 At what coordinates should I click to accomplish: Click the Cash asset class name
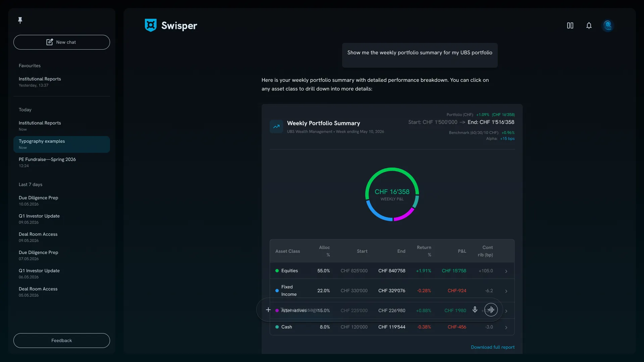click(287, 327)
